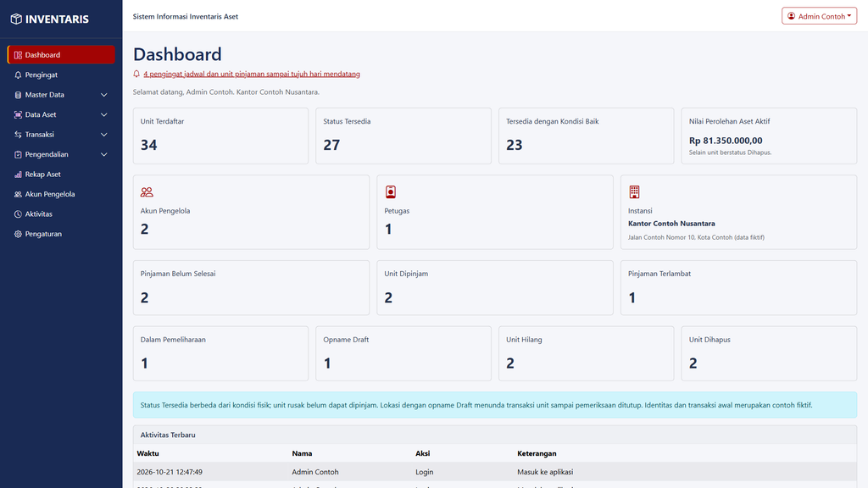This screenshot has width=868, height=488.
Task: Expand the Transaksi submenu chevron
Action: [103, 135]
